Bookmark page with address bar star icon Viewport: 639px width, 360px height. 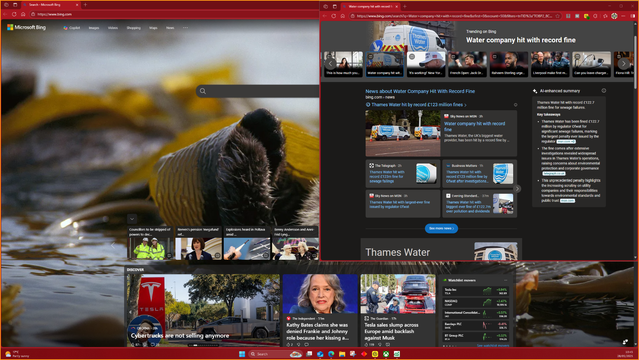point(558,16)
